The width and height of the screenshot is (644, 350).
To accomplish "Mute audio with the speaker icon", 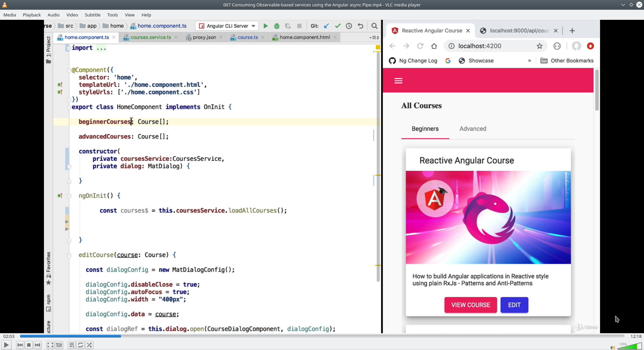I will pos(612,347).
